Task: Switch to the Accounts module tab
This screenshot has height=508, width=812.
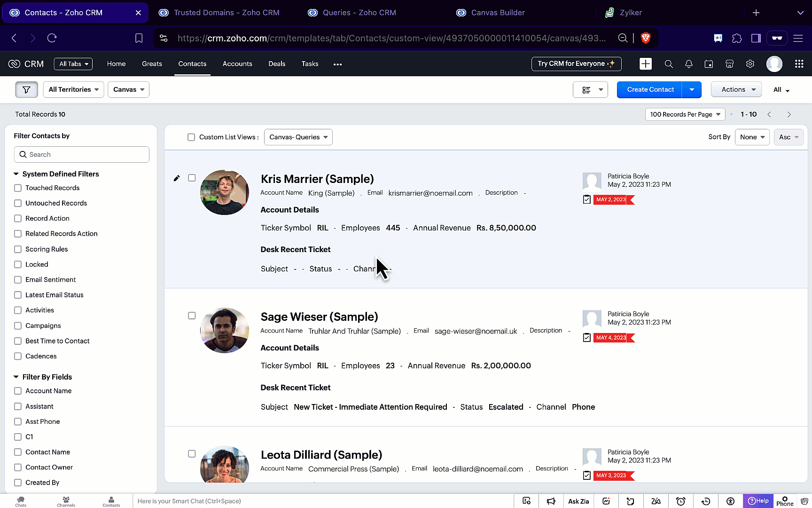Action: 237,64
